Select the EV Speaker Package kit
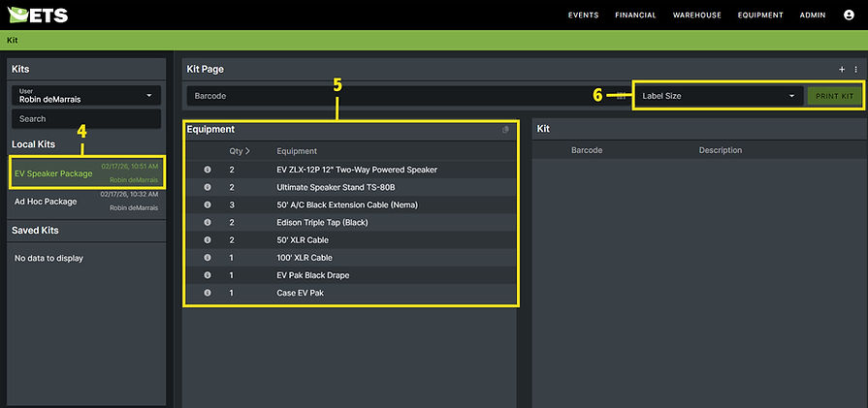868x408 pixels. pyautogui.click(x=86, y=173)
